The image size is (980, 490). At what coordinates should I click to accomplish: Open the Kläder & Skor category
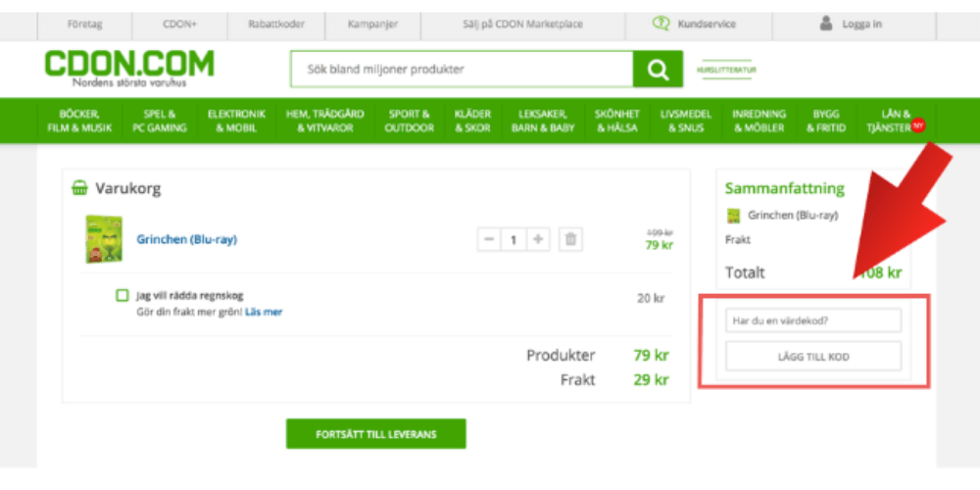pos(472,122)
